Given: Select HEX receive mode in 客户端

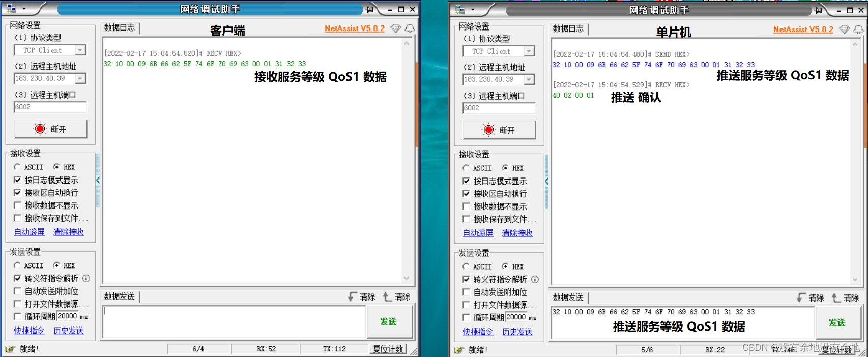Looking at the screenshot, I should tap(56, 167).
